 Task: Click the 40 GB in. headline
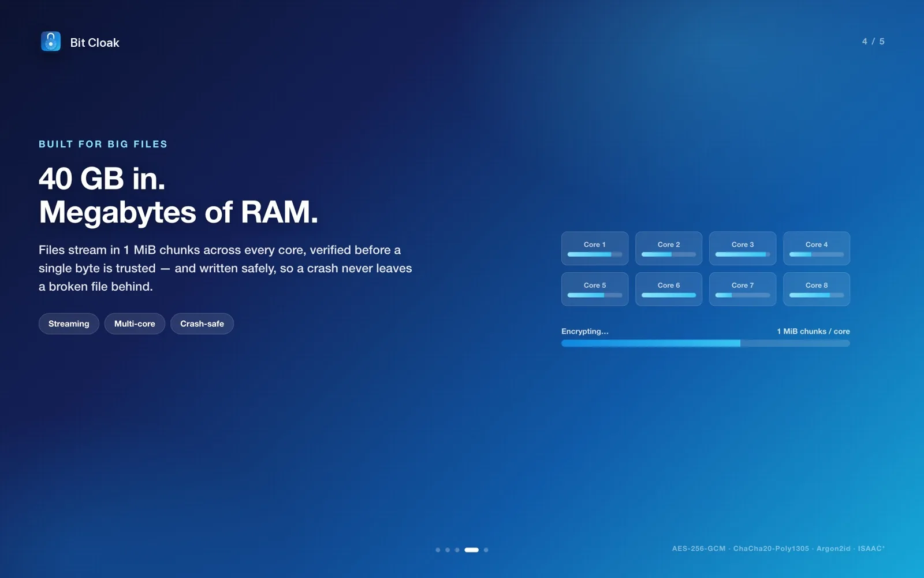coord(102,179)
